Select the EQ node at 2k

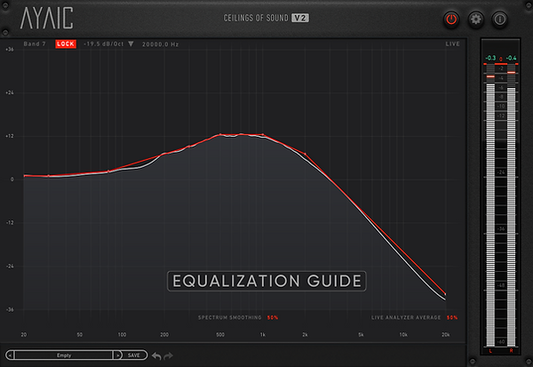click(305, 154)
